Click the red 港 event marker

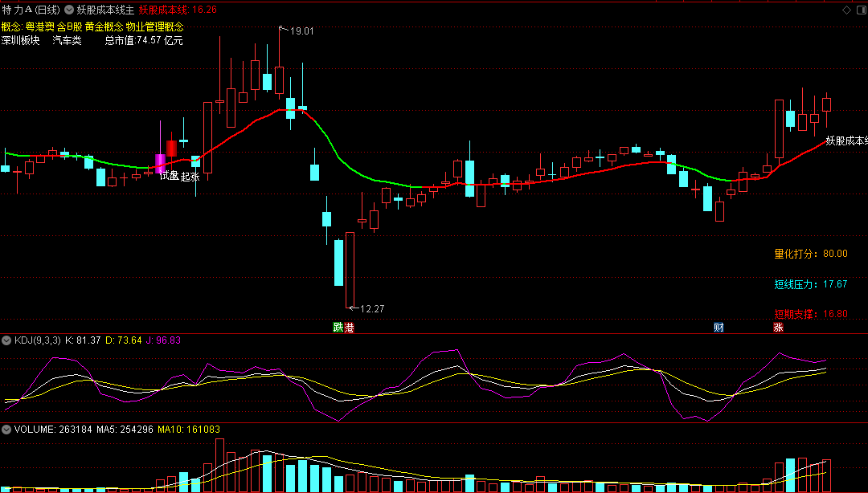[349, 327]
